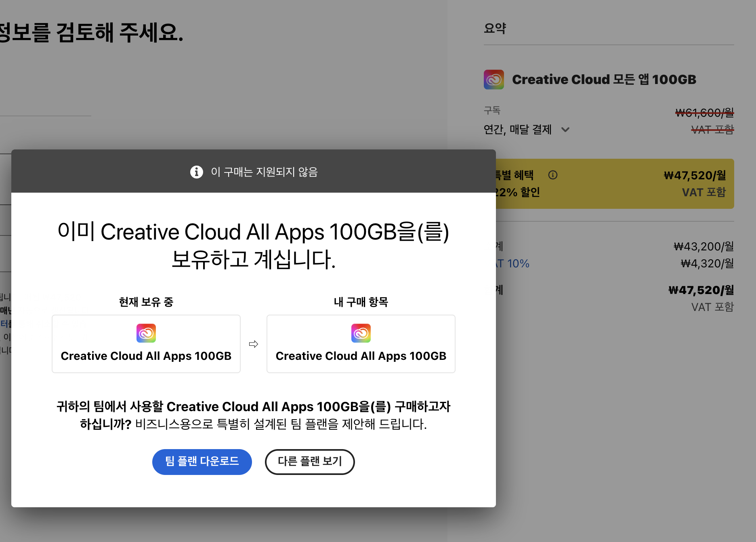This screenshot has width=756, height=542.
Task: Click the '22% 할인' discount text
Action: [518, 192]
